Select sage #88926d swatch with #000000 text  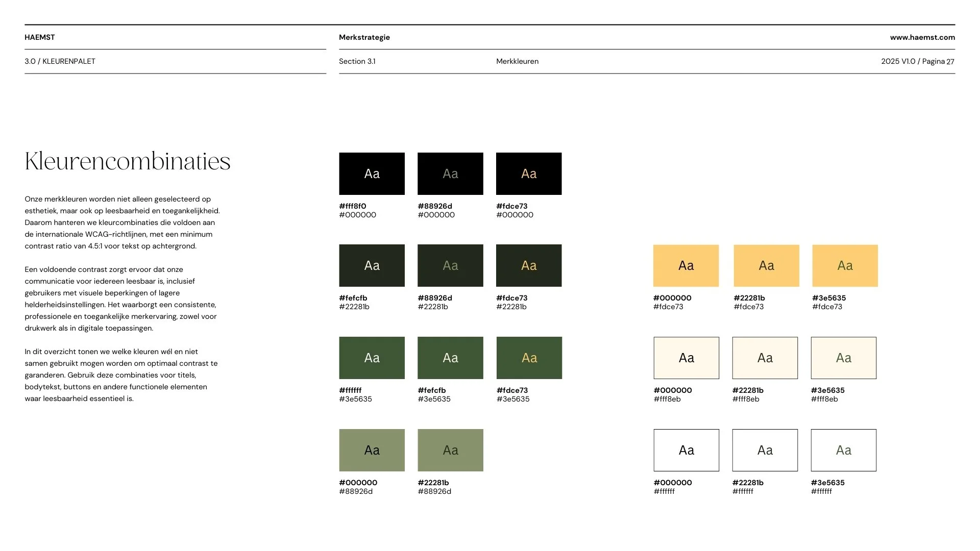click(x=372, y=450)
